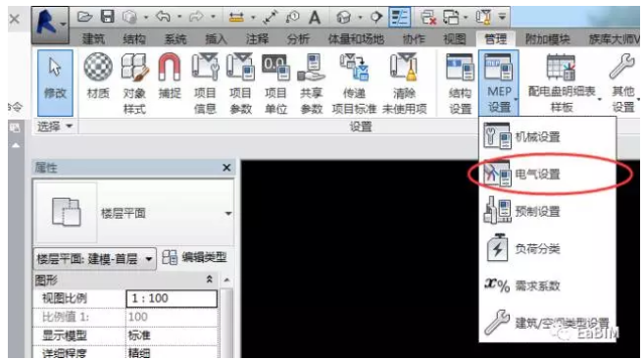Click the Save icon in quick access toolbar
This screenshot has height=360, width=644.
coord(108,17)
